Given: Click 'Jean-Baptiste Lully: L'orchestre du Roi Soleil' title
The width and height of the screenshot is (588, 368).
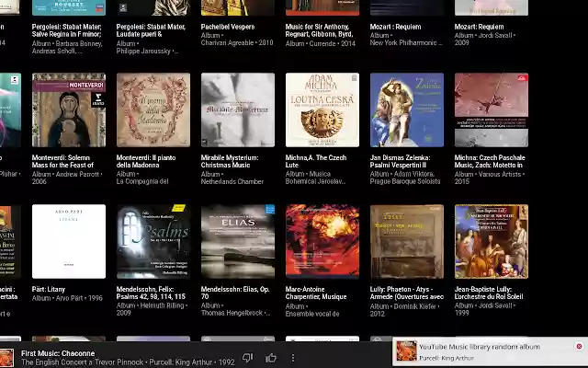Looking at the screenshot, I should click(489, 293).
